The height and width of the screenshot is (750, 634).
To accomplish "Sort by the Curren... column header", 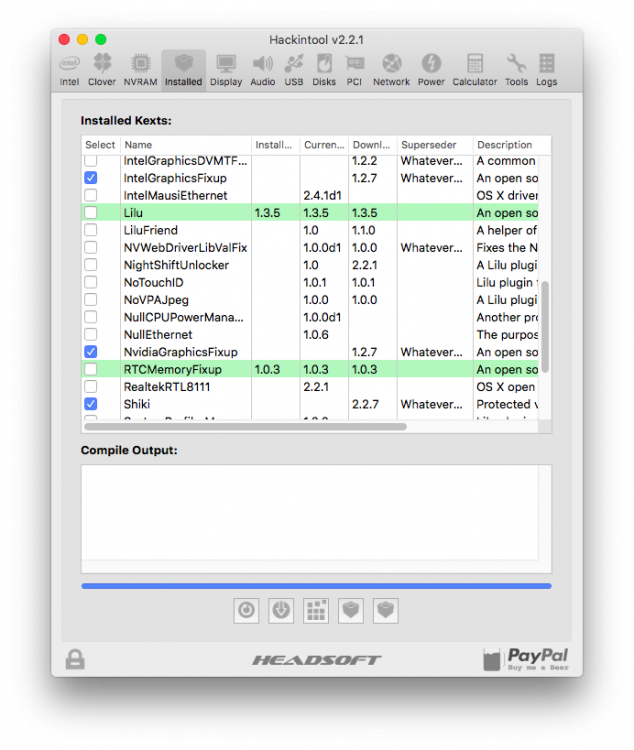I will point(324,145).
